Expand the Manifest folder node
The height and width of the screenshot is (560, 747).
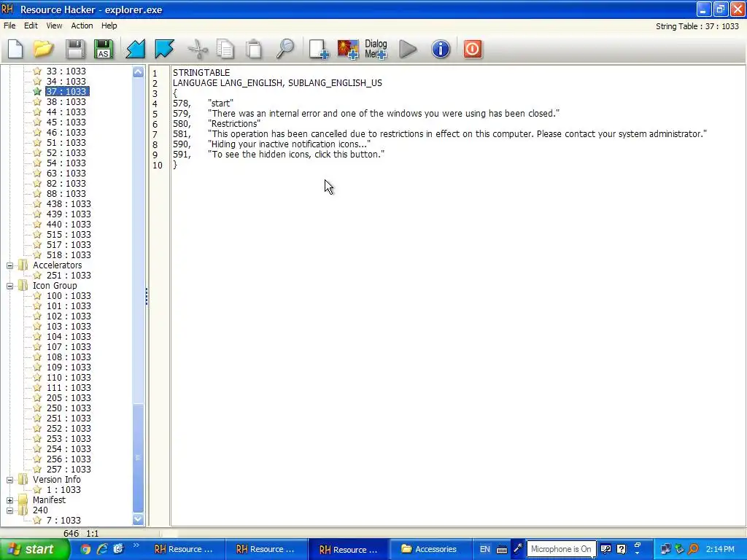coord(9,500)
